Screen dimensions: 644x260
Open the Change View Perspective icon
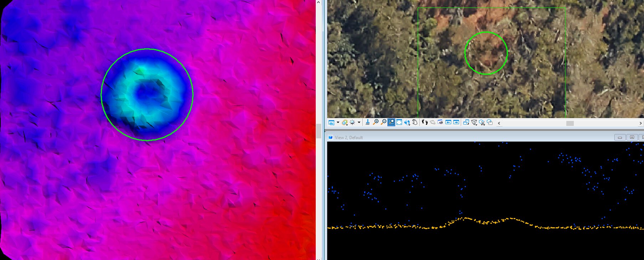[x=474, y=123]
